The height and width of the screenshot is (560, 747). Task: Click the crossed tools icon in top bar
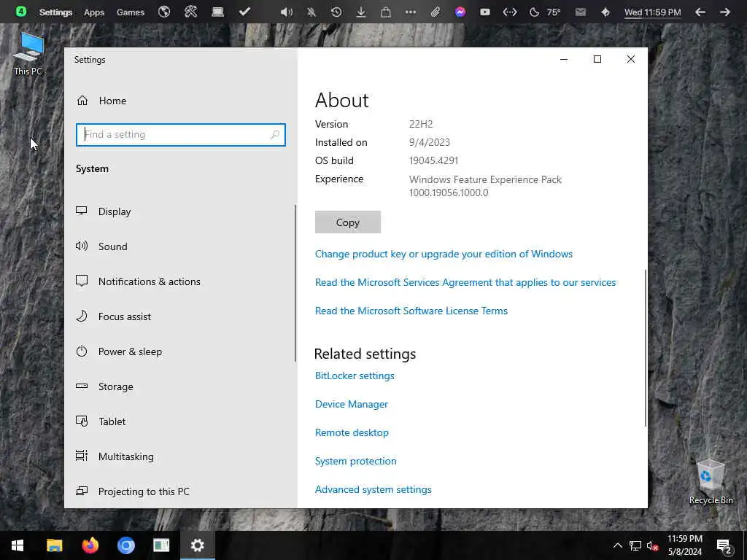click(191, 12)
